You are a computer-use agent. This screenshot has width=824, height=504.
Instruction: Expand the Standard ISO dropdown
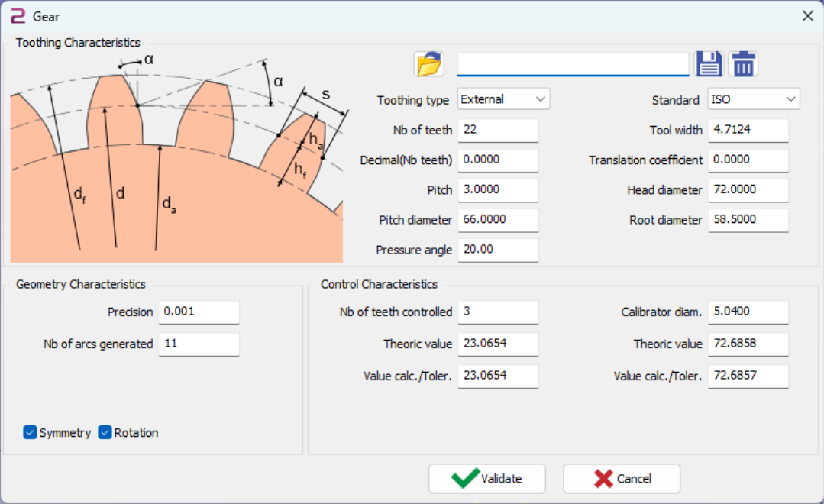pyautogui.click(x=753, y=99)
